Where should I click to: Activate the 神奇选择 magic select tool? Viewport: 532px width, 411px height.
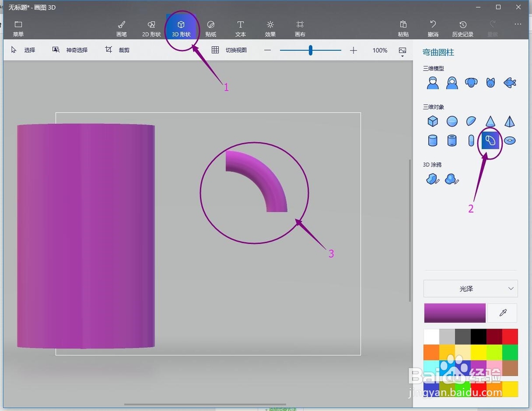pyautogui.click(x=70, y=50)
